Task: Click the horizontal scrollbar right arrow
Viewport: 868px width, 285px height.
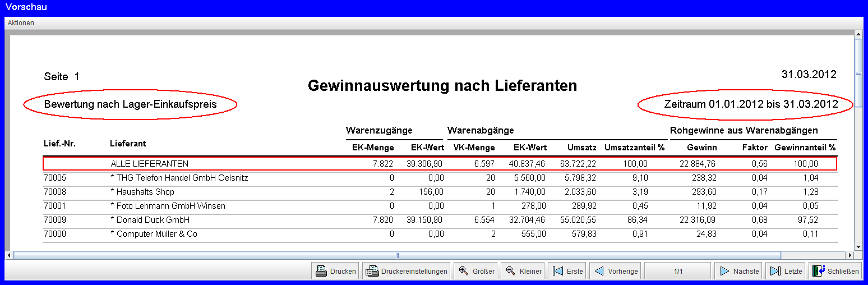Action: pos(849,255)
